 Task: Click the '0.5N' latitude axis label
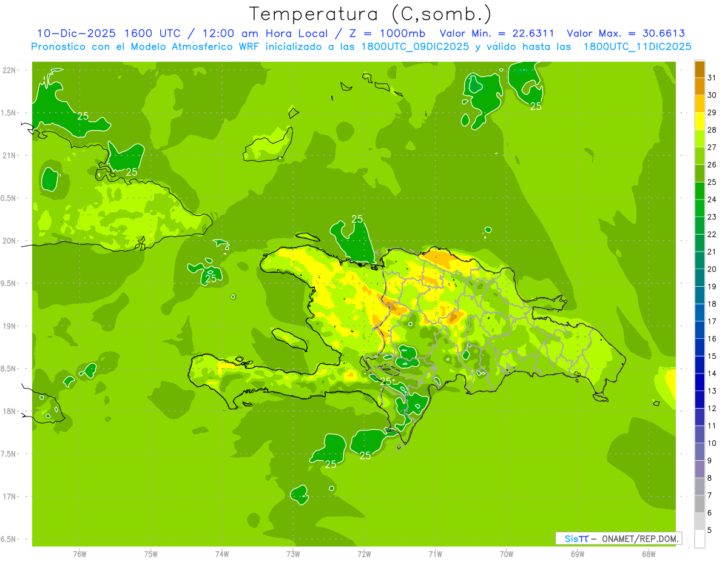coord(9,198)
